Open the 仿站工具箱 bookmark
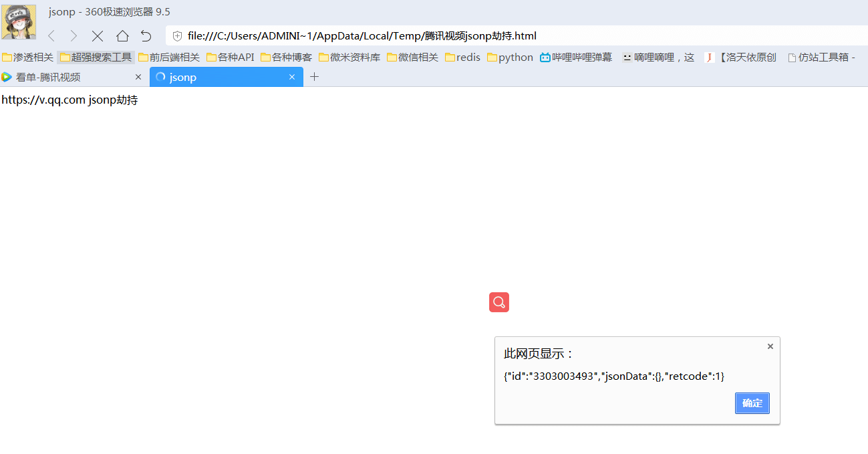868x454 pixels. (821, 58)
